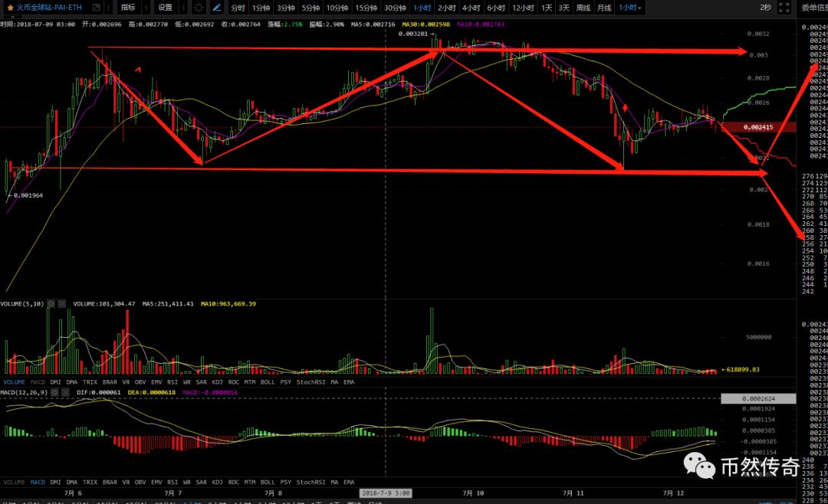
Task: Click the fullscreen expand icon
Action: 784,8
